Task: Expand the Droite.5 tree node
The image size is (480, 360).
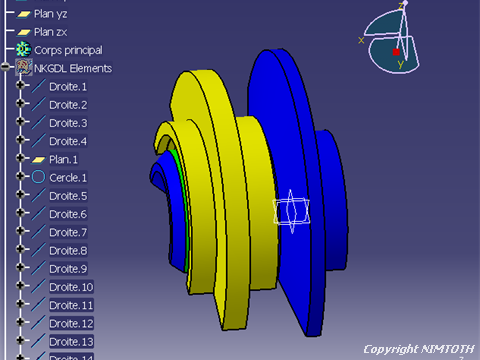Action: (20, 194)
